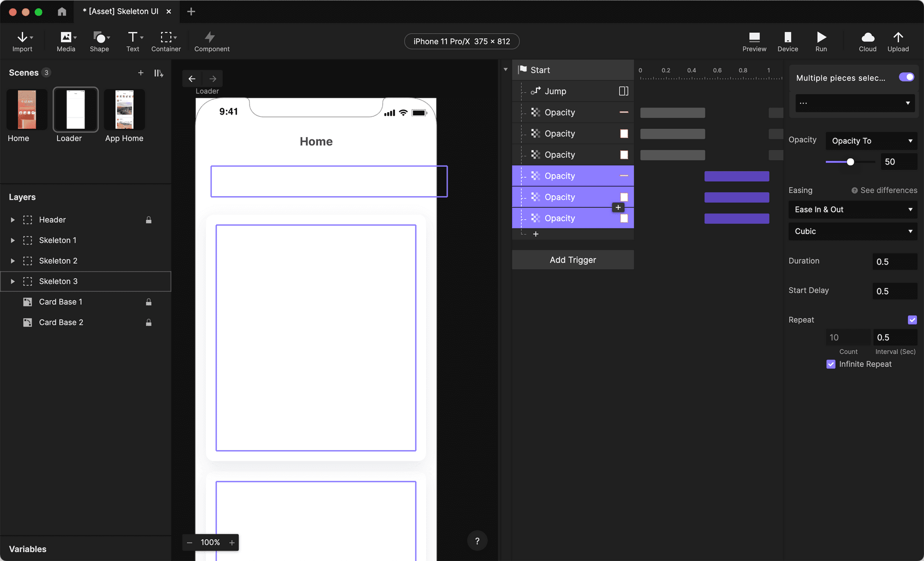Viewport: 924px width, 561px height.
Task: Select the Shape tool
Action: 99,42
